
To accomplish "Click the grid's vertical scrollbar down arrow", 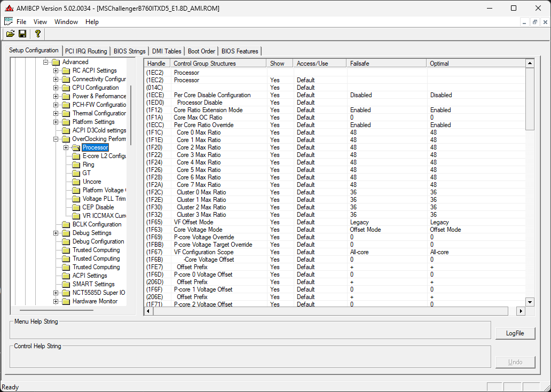I will pos(530,301).
